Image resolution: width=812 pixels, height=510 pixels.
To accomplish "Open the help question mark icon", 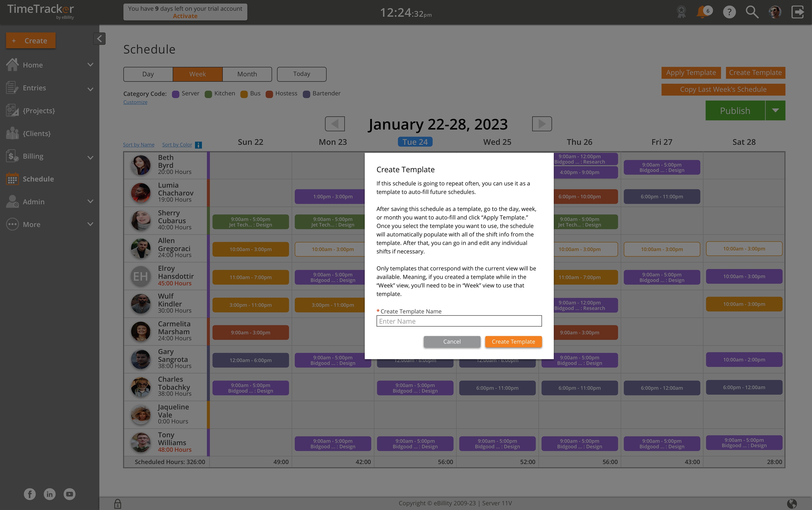I will click(729, 12).
